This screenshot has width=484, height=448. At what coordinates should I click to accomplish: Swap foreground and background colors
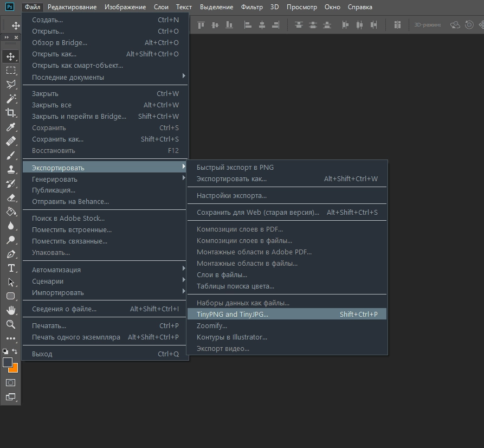click(x=15, y=351)
